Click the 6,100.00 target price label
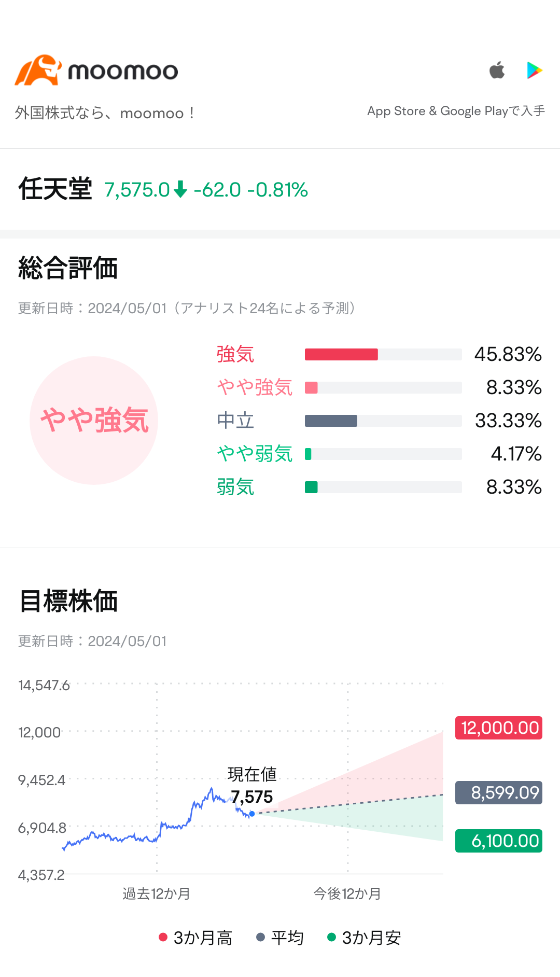This screenshot has height=977, width=560. pos(498,841)
